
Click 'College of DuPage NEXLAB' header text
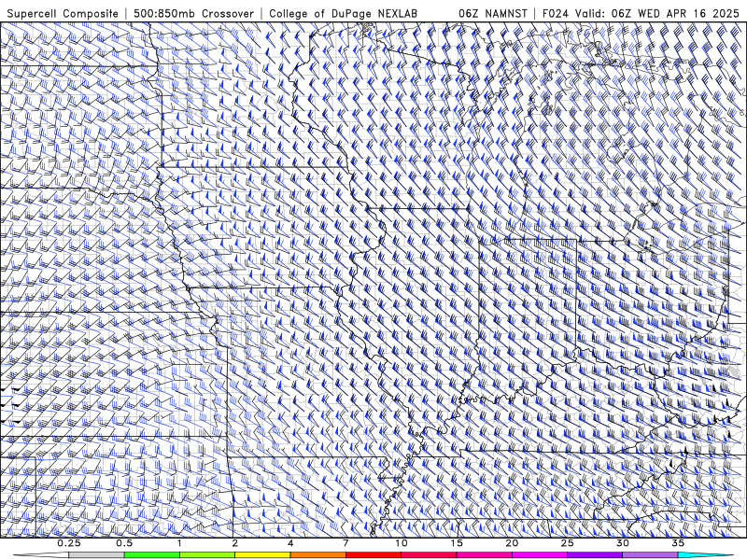point(343,13)
